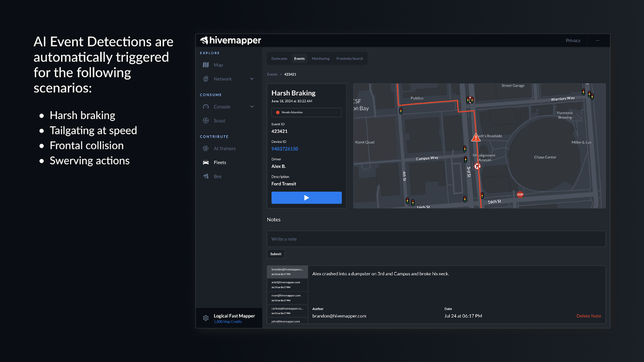The width and height of the screenshot is (644, 362).
Task: Click the Chase Center label on the map
Action: click(545, 157)
